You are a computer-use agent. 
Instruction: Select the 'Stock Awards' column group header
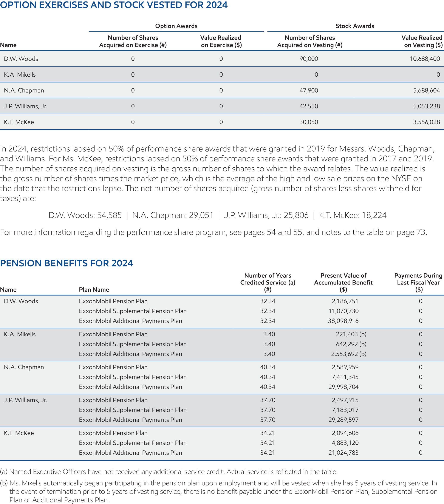(355, 26)
